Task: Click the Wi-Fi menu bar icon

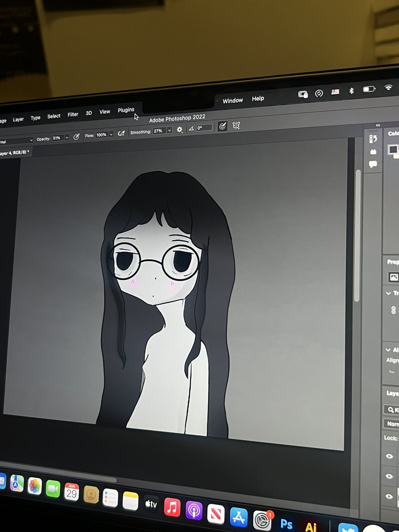Action: coord(389,87)
